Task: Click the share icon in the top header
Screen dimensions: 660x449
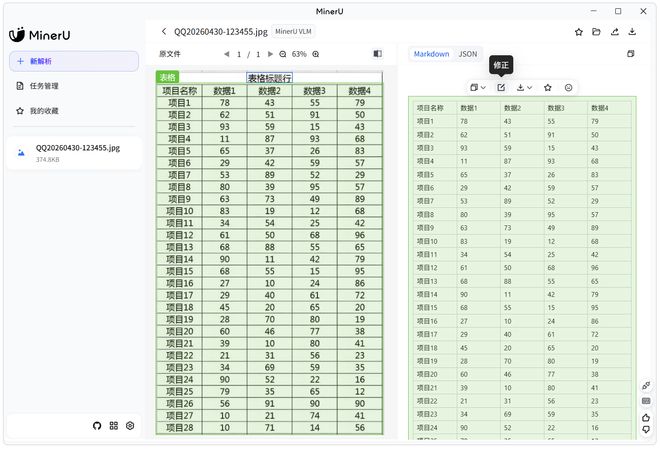Action: click(x=615, y=32)
